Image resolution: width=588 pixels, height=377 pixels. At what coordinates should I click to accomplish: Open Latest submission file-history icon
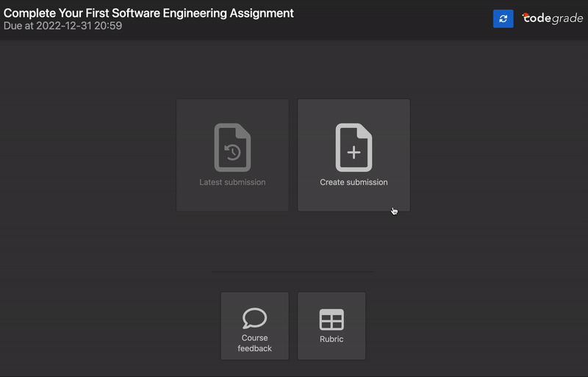click(232, 148)
